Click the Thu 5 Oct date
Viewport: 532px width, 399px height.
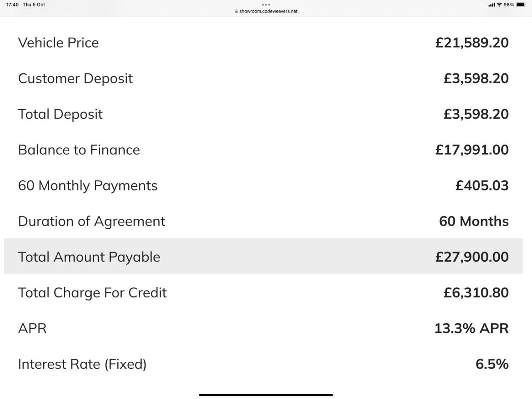click(x=34, y=5)
